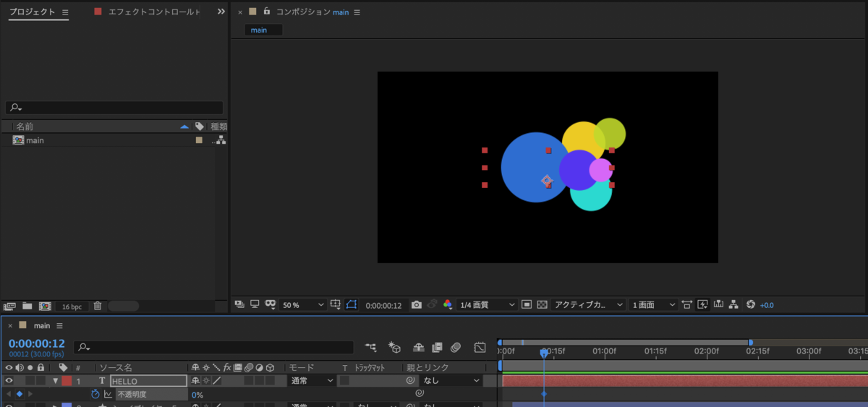Select the opacity keyframe in the timeline
Screen dimensions: 868x407
[x=544, y=394]
